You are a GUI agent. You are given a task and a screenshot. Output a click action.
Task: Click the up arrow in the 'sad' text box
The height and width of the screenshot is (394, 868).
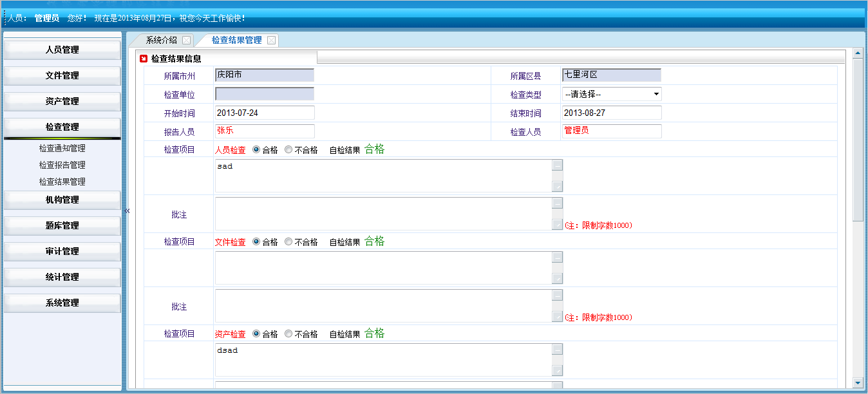(557, 165)
